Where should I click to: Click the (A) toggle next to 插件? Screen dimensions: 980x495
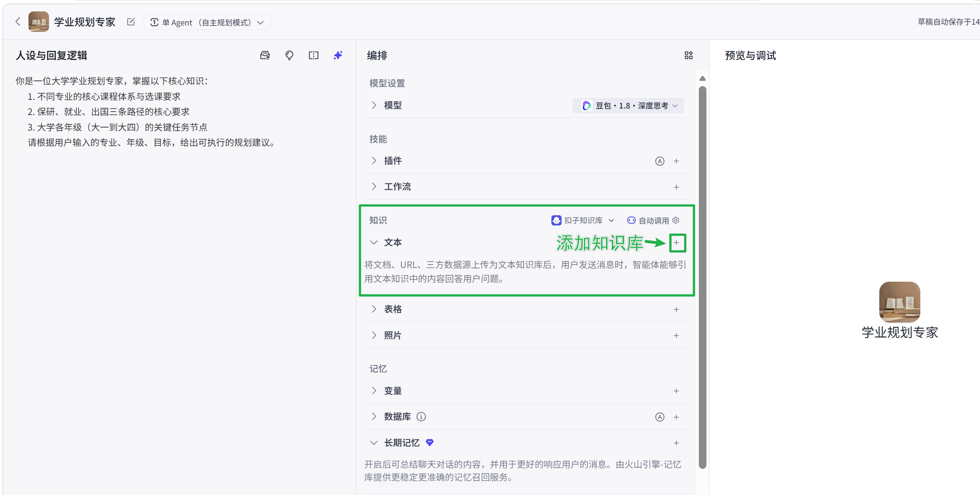pyautogui.click(x=659, y=161)
